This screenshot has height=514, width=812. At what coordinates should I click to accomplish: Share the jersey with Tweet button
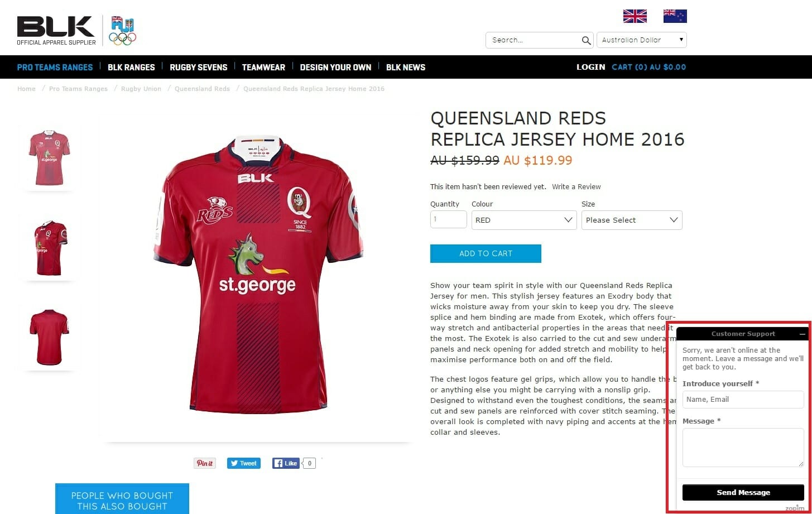coord(244,463)
